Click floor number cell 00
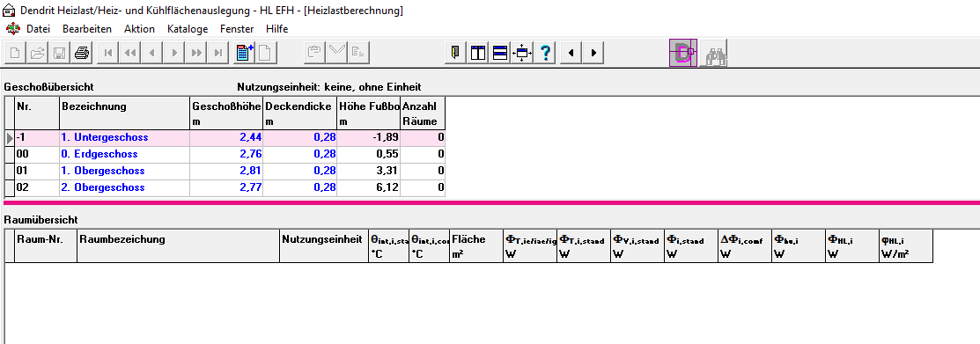 pyautogui.click(x=37, y=154)
